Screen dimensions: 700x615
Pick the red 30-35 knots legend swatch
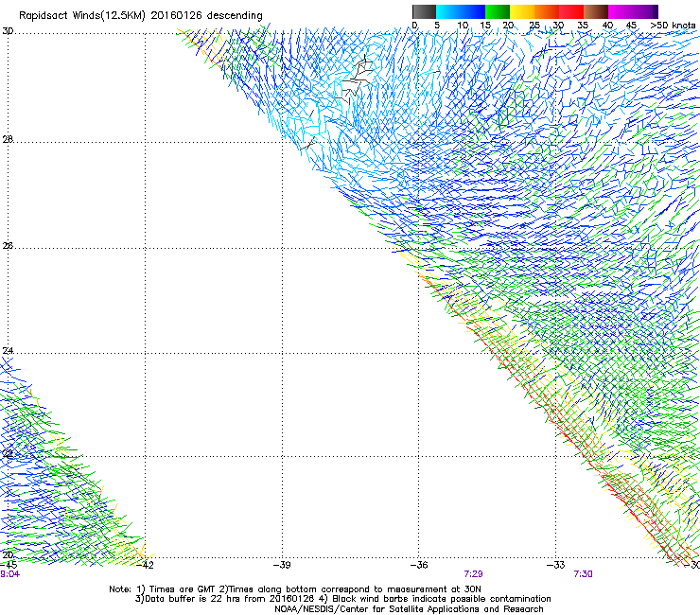pyautogui.click(x=571, y=11)
